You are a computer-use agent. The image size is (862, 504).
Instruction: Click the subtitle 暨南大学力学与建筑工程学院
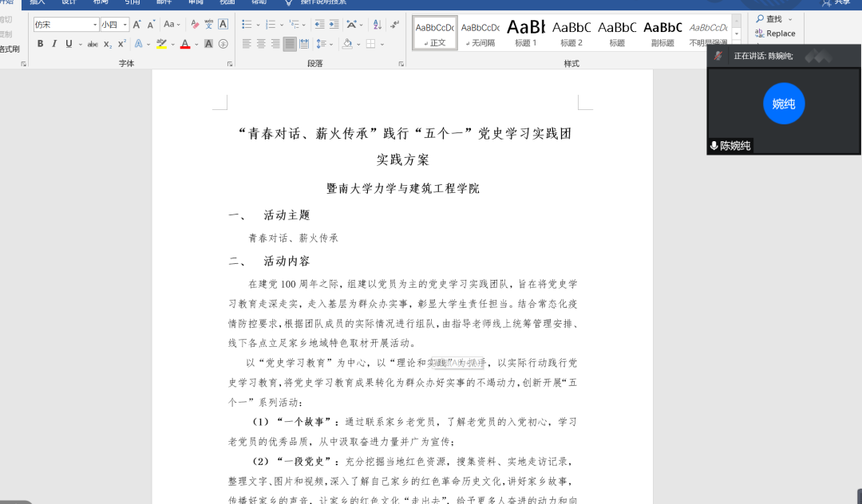pos(403,188)
